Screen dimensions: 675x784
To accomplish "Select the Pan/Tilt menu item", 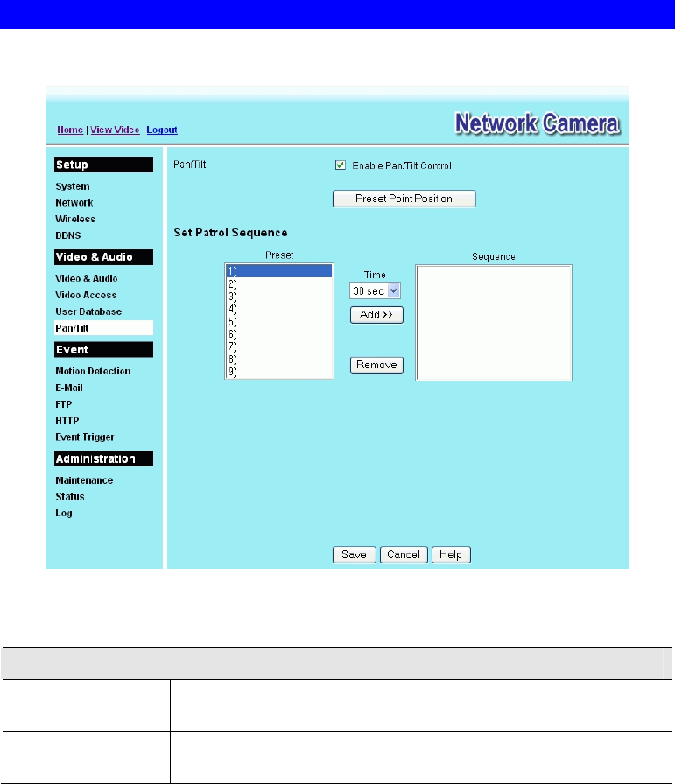I will click(103, 328).
